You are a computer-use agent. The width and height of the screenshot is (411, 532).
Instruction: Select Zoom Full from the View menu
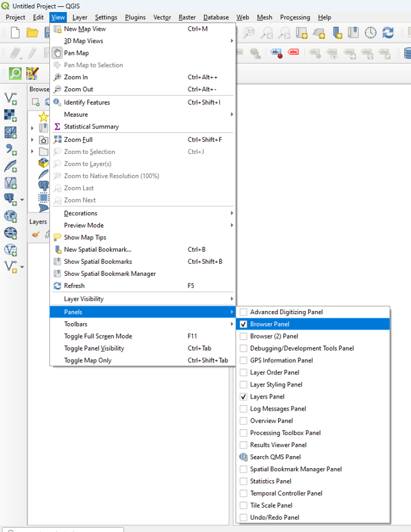(143, 139)
